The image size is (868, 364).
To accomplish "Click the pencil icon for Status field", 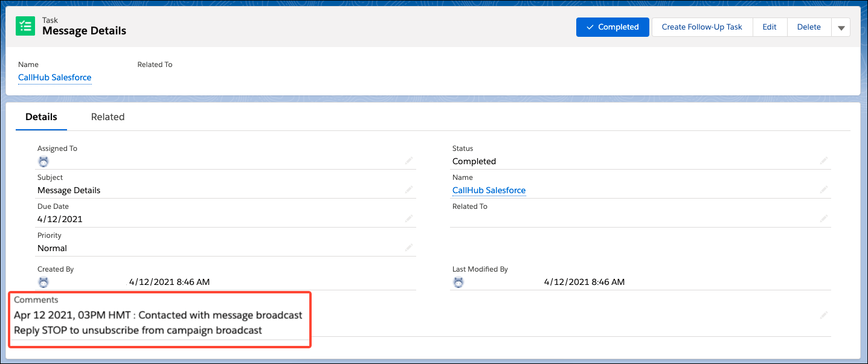I will coord(824,161).
